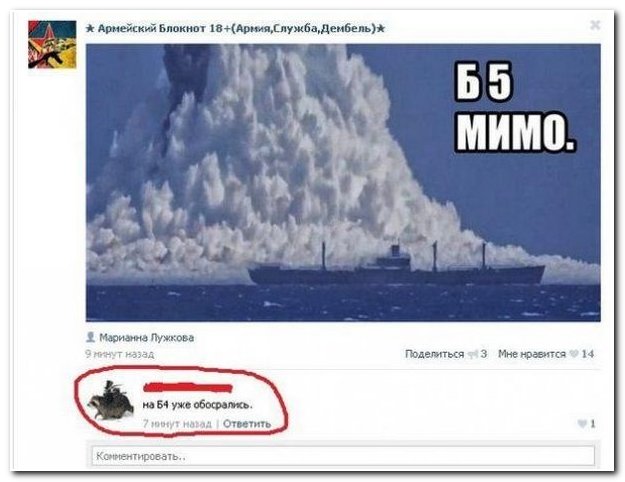Viewport: 625px width, 482px height.
Task: Click the megaphone share icon
Action: pyautogui.click(x=473, y=354)
